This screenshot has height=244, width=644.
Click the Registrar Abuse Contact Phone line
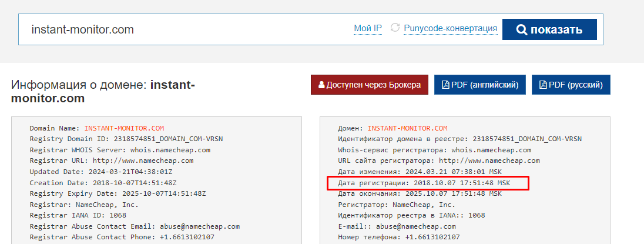(122, 237)
